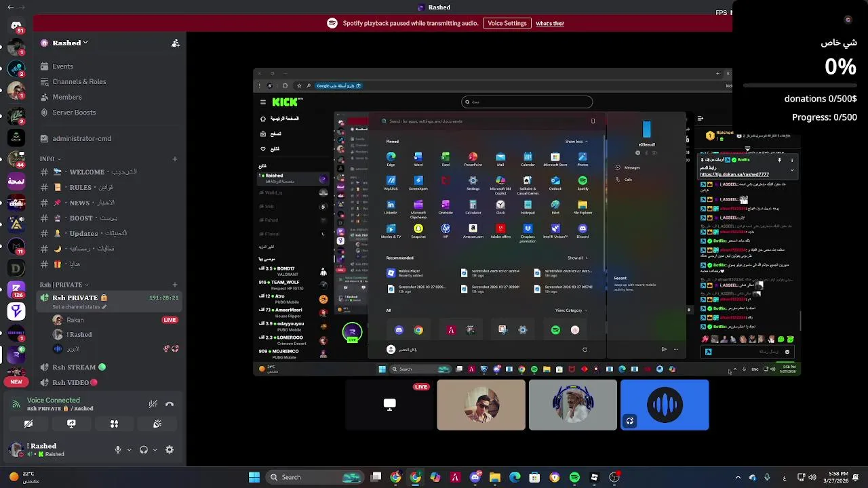Open microphone input options chevron

pyautogui.click(x=129, y=449)
